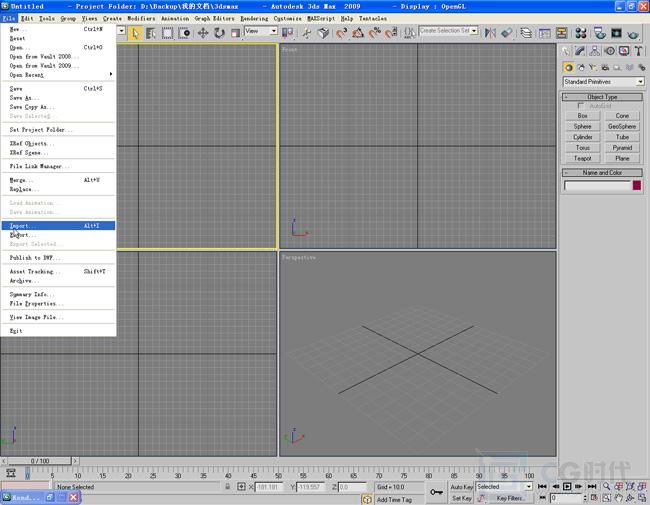Toggle Percent Snap icon
The image size is (650, 505).
(374, 33)
